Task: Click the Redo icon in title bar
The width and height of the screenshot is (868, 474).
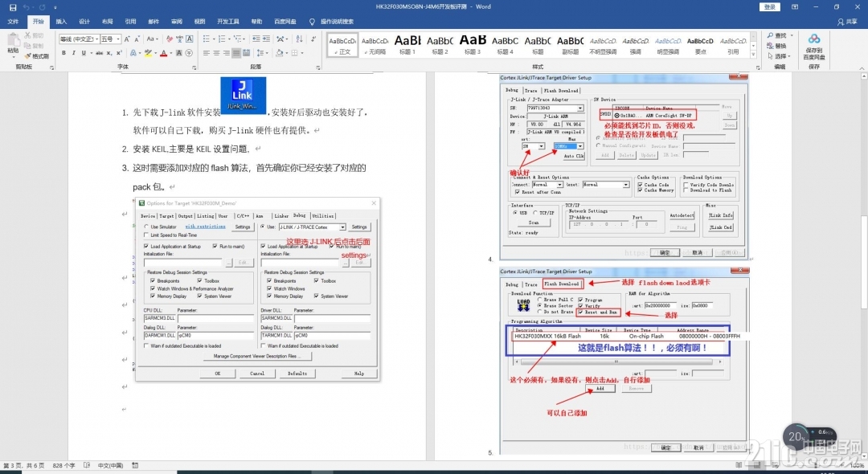Action: (x=42, y=7)
